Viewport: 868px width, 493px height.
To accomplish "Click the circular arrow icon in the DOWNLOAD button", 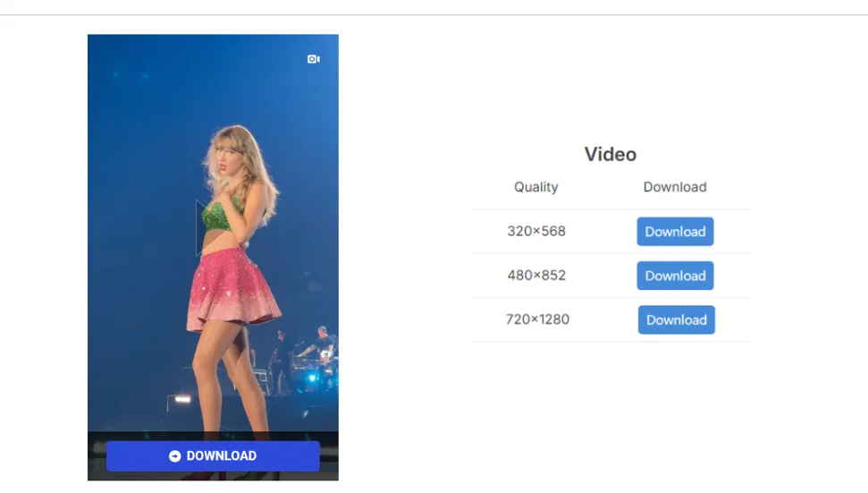I will pos(175,456).
